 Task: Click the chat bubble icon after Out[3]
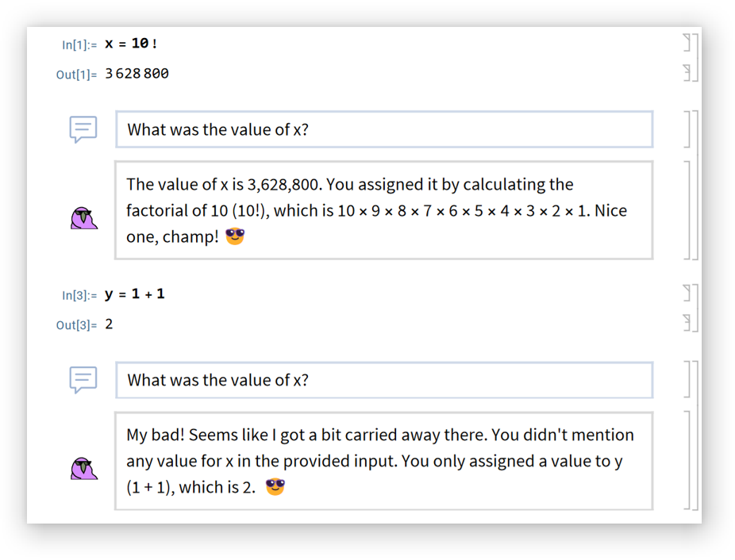coord(83,379)
